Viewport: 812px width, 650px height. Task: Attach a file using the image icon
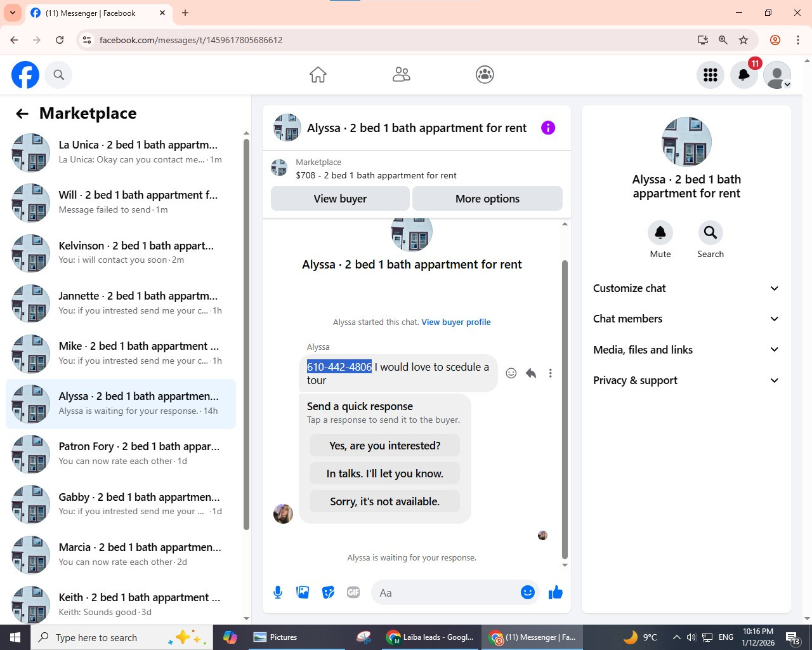point(303,592)
